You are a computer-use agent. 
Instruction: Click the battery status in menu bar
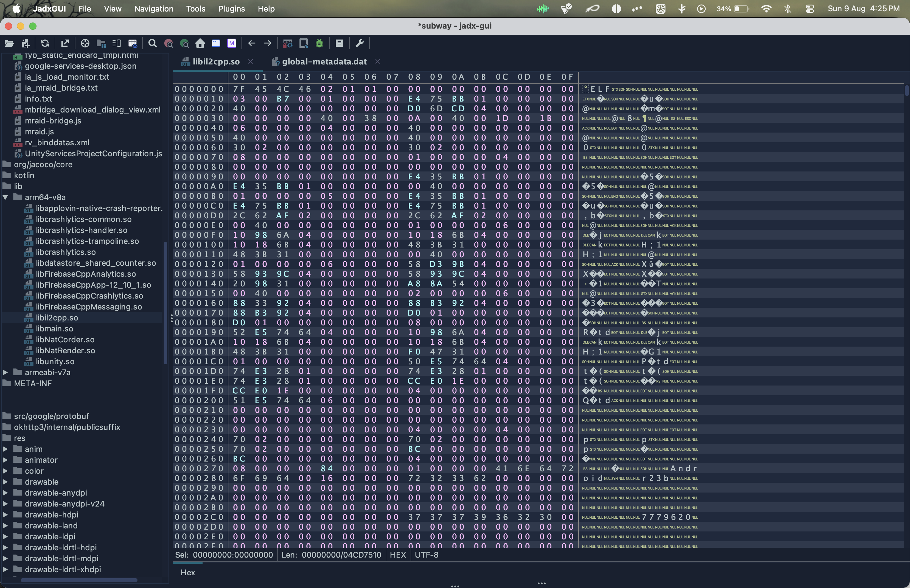tap(733, 9)
